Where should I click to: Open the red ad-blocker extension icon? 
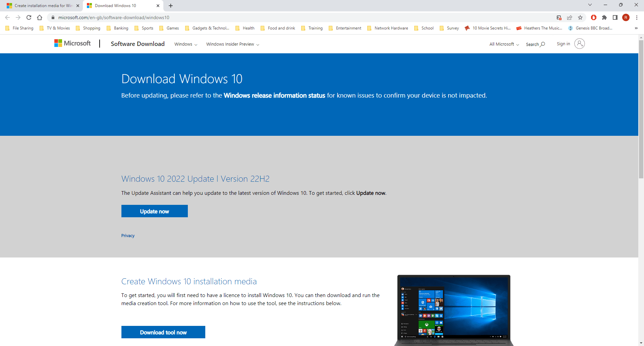point(594,17)
